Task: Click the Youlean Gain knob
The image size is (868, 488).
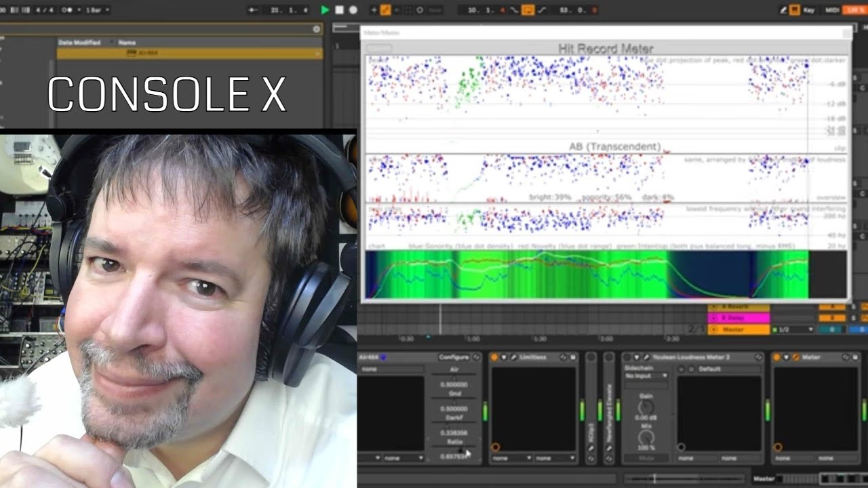Action: 646,407
